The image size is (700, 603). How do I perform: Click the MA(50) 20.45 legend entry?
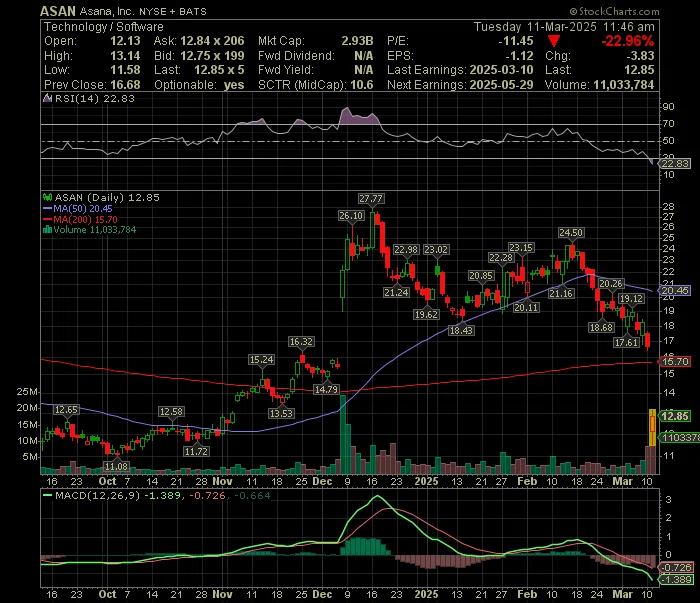tap(78, 208)
